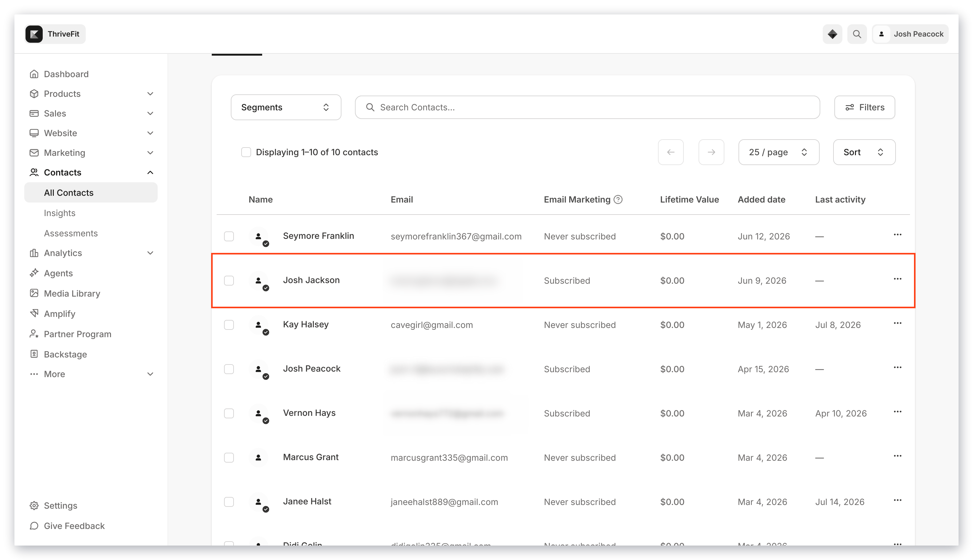The height and width of the screenshot is (560, 973).
Task: Click the Products box icon
Action: pos(34,93)
